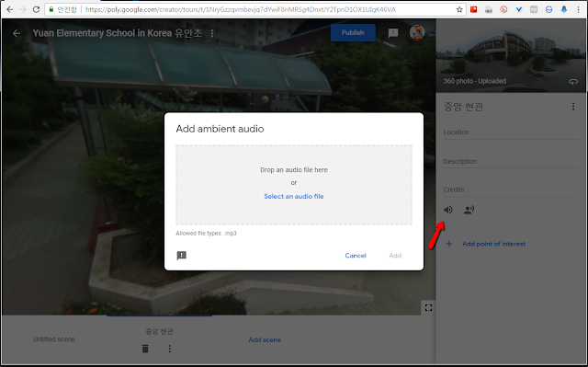Go back with the browser back arrow
Screen dimensions: 588x367
click(x=10, y=9)
